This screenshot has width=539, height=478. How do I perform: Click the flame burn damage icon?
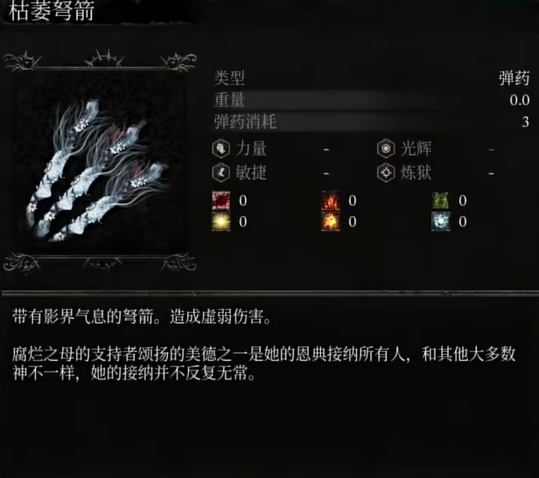pos(331,201)
